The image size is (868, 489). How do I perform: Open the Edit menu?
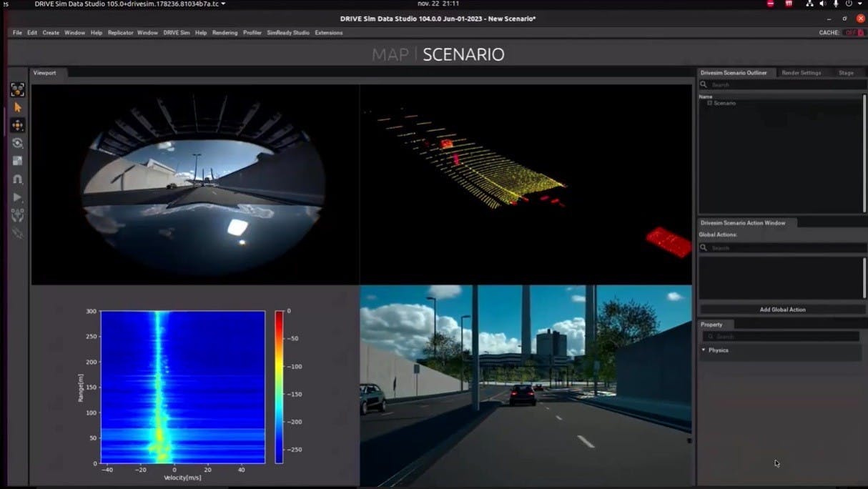(32, 33)
